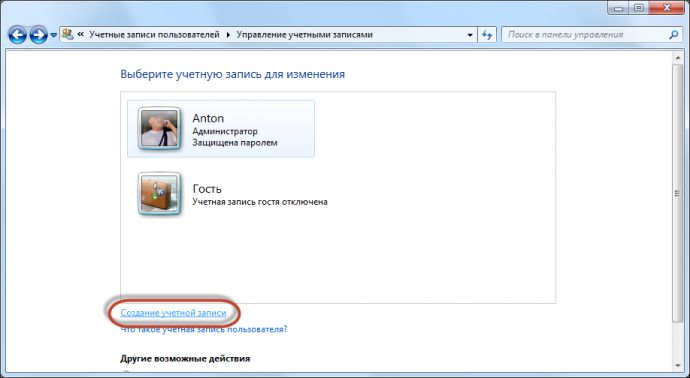Select the Гость account suitcase picture

pyautogui.click(x=159, y=194)
